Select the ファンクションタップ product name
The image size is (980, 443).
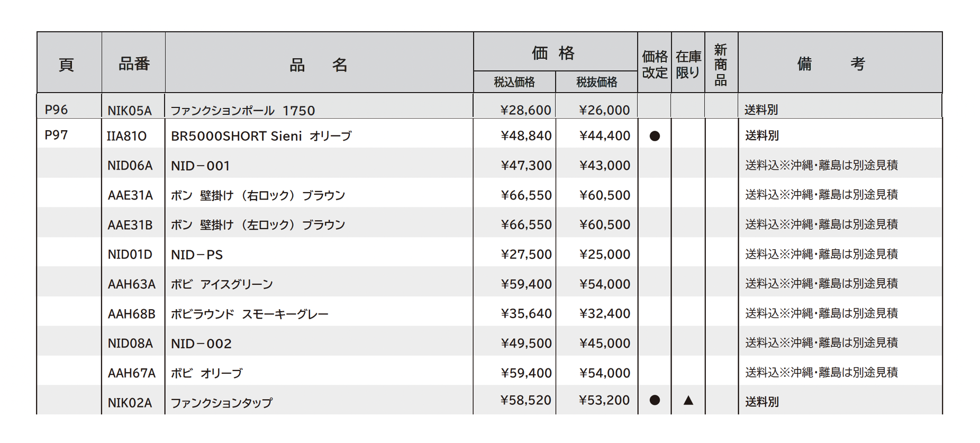[222, 403]
